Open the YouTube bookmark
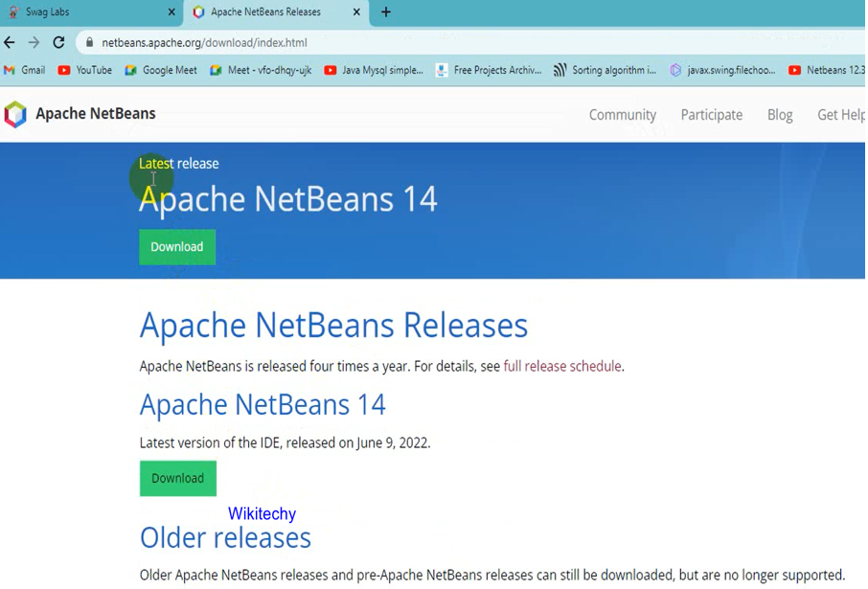This screenshot has height=589, width=868. coord(84,69)
